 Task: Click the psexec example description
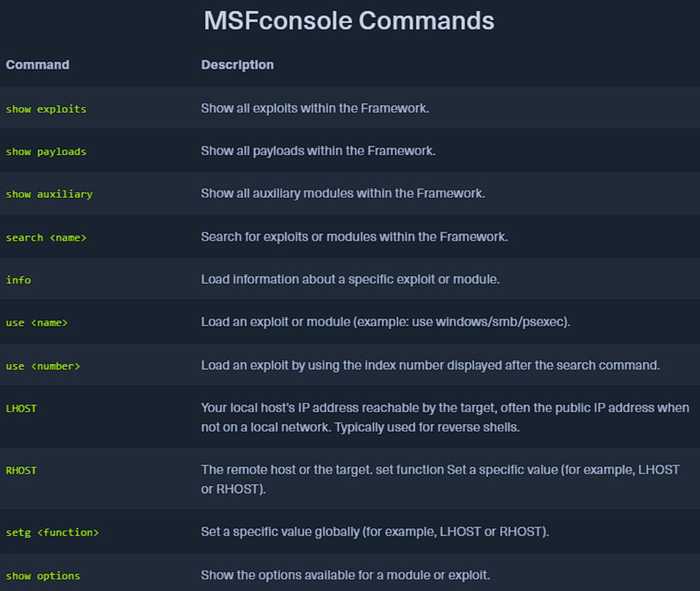385,322
